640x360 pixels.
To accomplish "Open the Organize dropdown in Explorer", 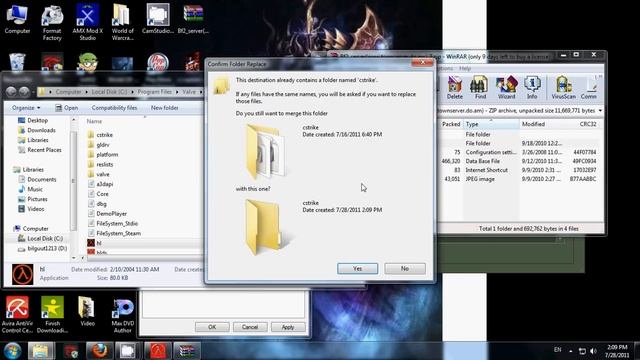I will click(x=26, y=108).
